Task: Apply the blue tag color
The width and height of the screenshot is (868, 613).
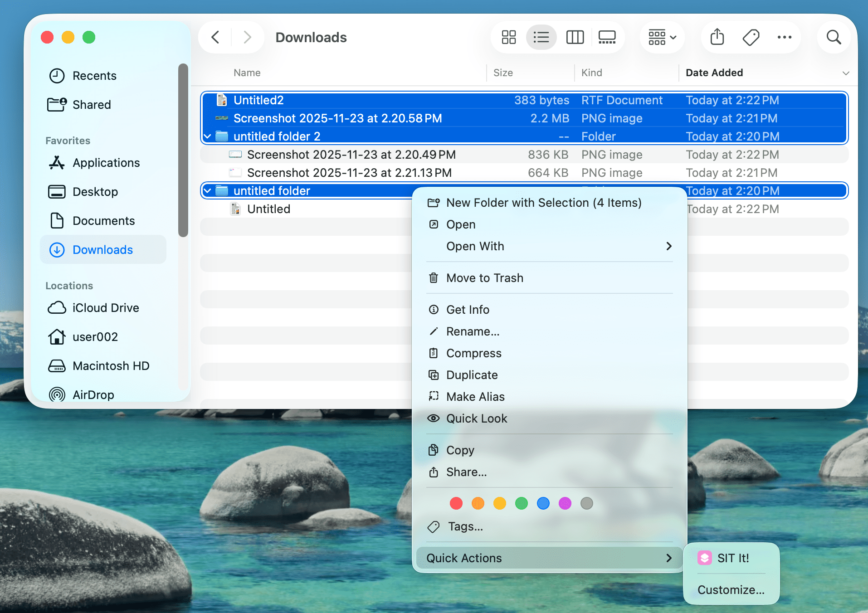Action: tap(543, 503)
